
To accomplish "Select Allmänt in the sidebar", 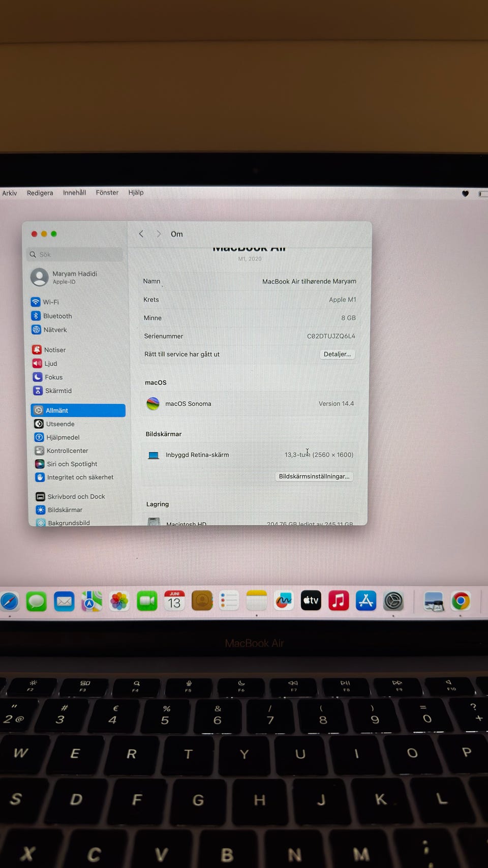I will click(78, 410).
